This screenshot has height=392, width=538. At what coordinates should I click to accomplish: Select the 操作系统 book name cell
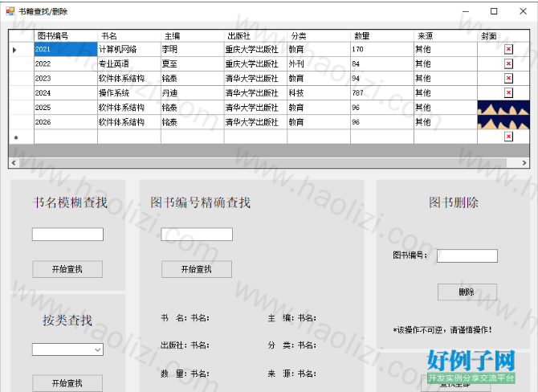click(129, 92)
